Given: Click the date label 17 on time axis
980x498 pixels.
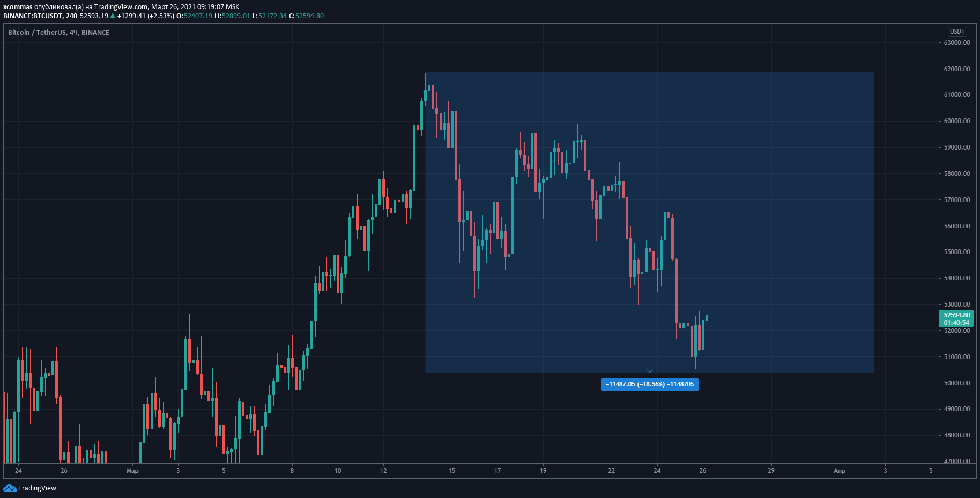Looking at the screenshot, I should (x=498, y=471).
